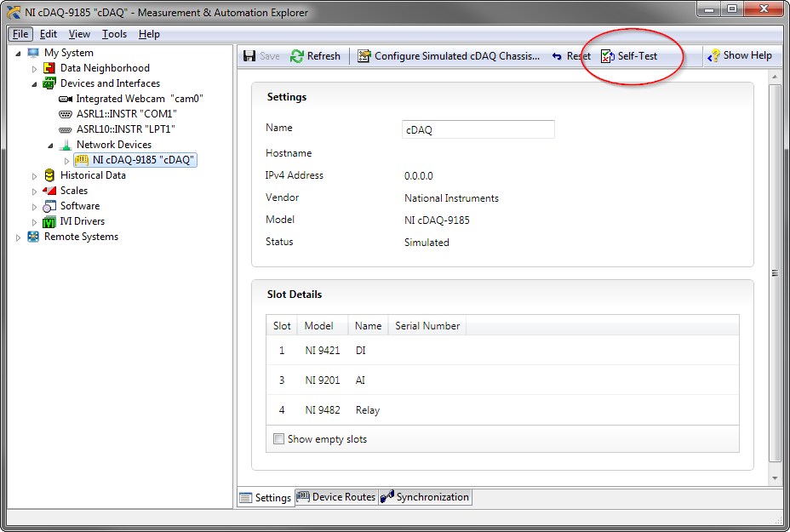Screen dimensions: 790x532
Task: Click the Remote Systems icon
Action: [33, 237]
